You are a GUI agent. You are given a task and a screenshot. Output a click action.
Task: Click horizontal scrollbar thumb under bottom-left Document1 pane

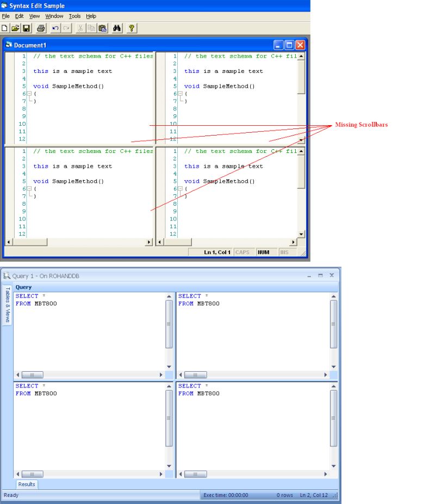pyautogui.click(x=30, y=242)
